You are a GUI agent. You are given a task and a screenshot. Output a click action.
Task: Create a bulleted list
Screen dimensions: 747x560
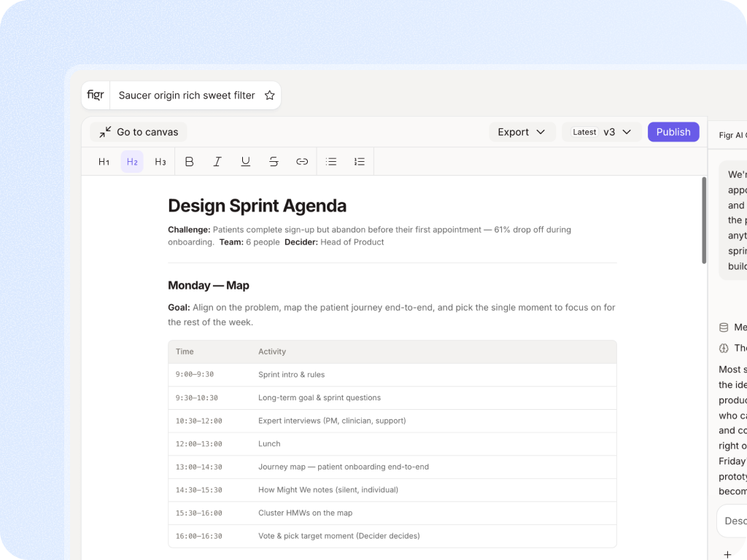[x=331, y=162]
